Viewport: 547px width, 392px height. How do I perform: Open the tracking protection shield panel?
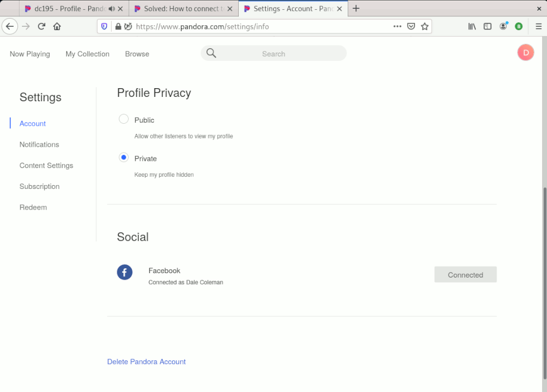tap(104, 26)
